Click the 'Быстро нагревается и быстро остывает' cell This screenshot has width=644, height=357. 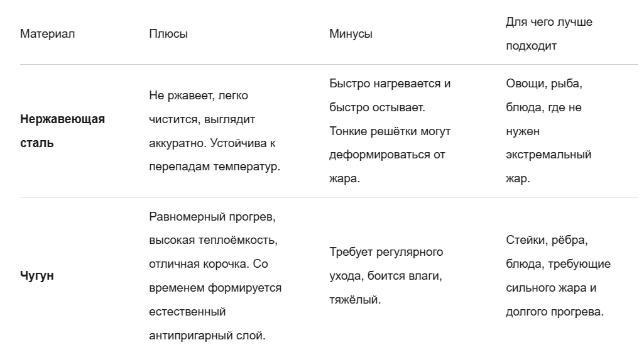(x=390, y=131)
